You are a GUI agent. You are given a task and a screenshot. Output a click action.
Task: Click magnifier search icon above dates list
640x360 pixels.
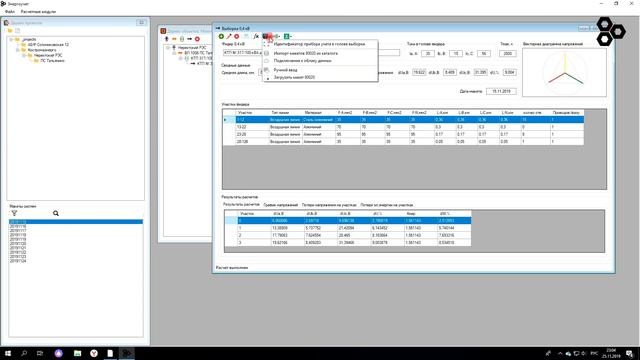tap(56, 213)
